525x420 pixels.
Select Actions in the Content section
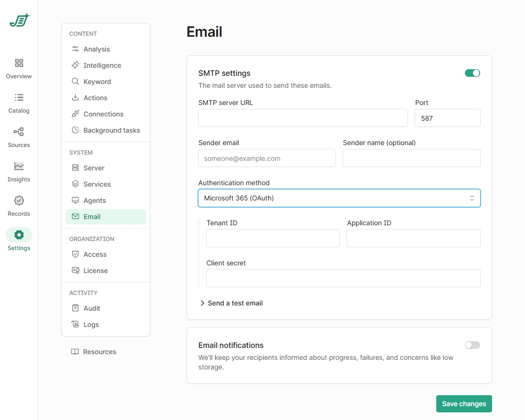pos(105,98)
